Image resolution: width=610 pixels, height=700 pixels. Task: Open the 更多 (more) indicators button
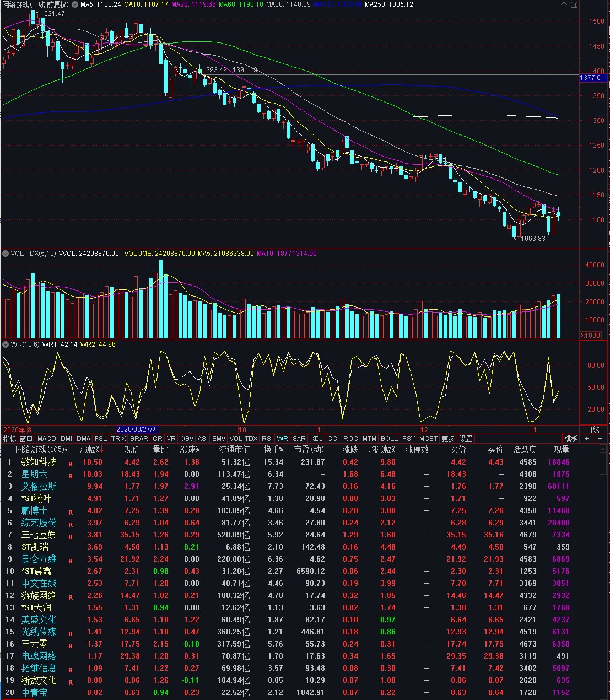pos(448,439)
